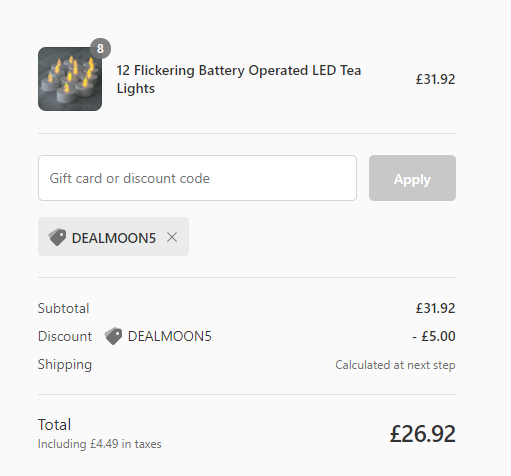Click the Discount label in summary
The height and width of the screenshot is (476, 511).
pos(65,336)
